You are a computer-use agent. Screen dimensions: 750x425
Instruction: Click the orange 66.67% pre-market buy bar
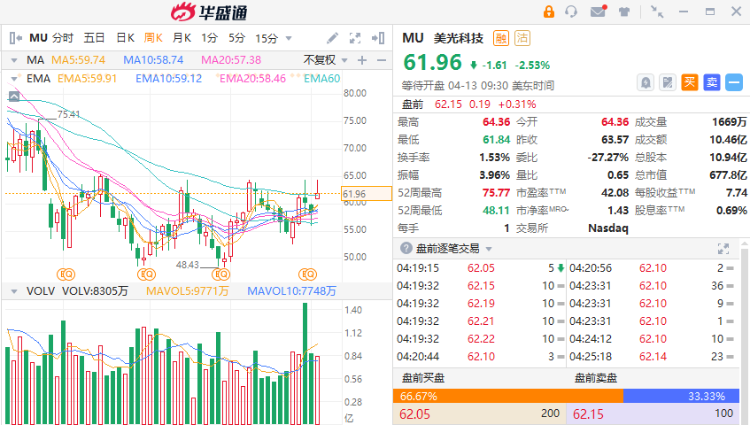click(x=508, y=396)
